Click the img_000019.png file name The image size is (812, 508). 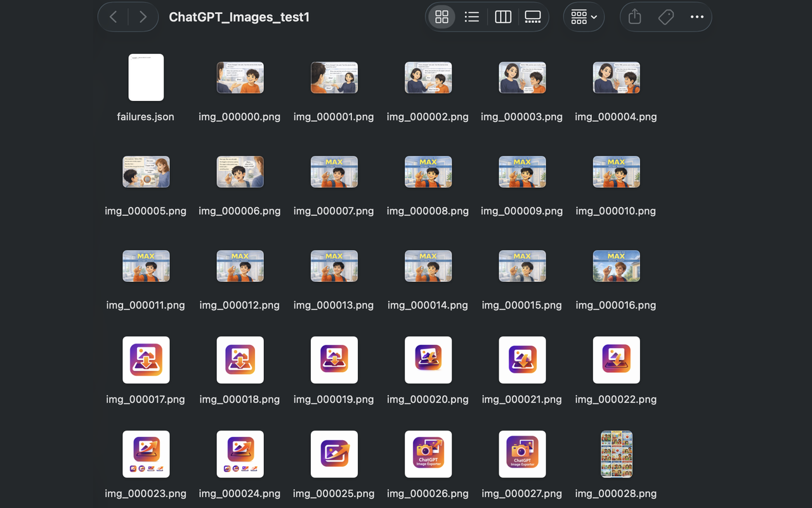334,399
